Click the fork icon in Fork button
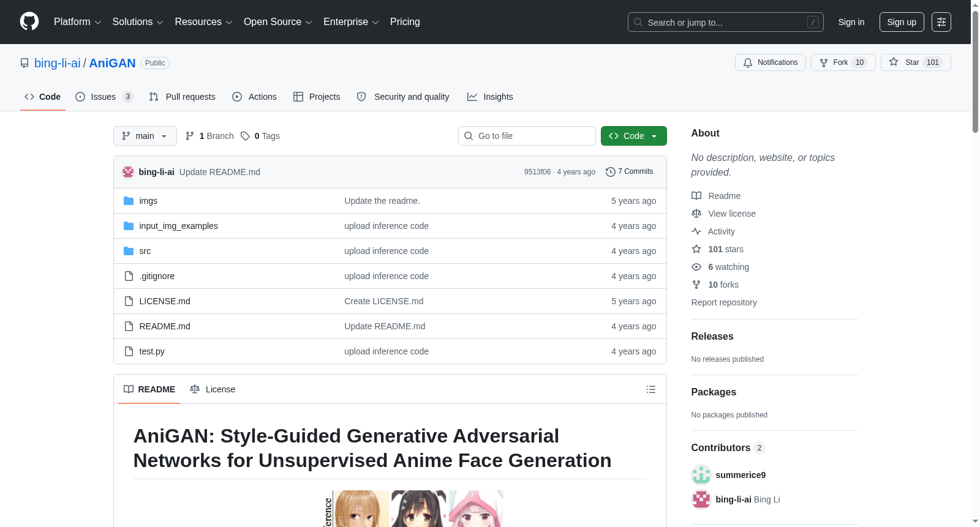Image resolution: width=980 pixels, height=527 pixels. (x=824, y=62)
